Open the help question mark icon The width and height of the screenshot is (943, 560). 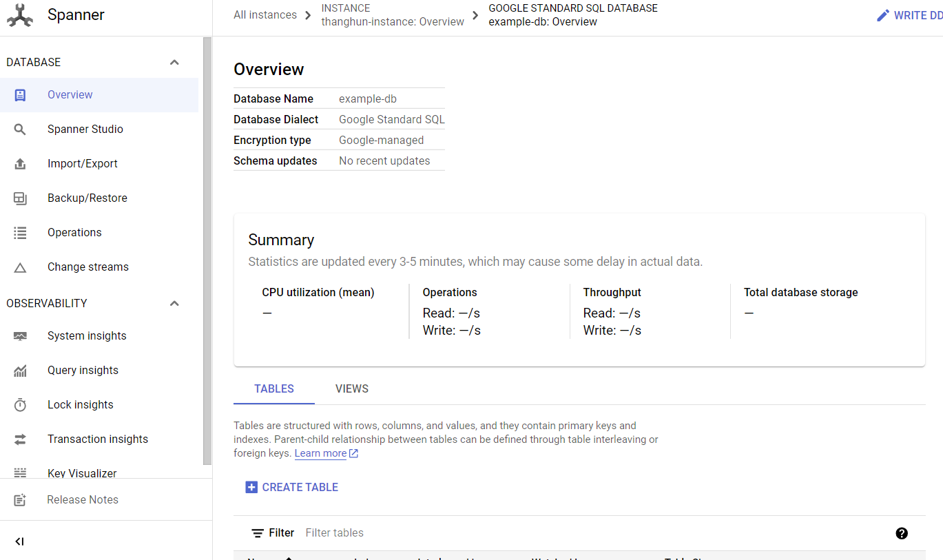(x=902, y=533)
